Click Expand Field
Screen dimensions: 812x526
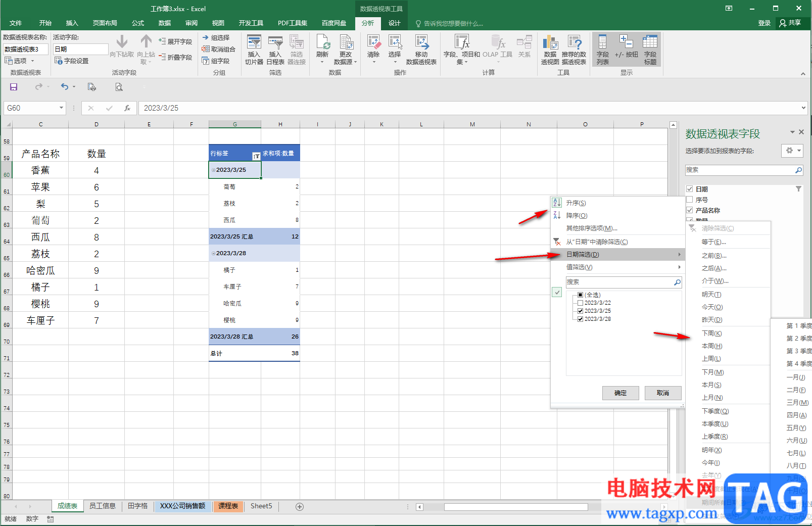(175, 41)
